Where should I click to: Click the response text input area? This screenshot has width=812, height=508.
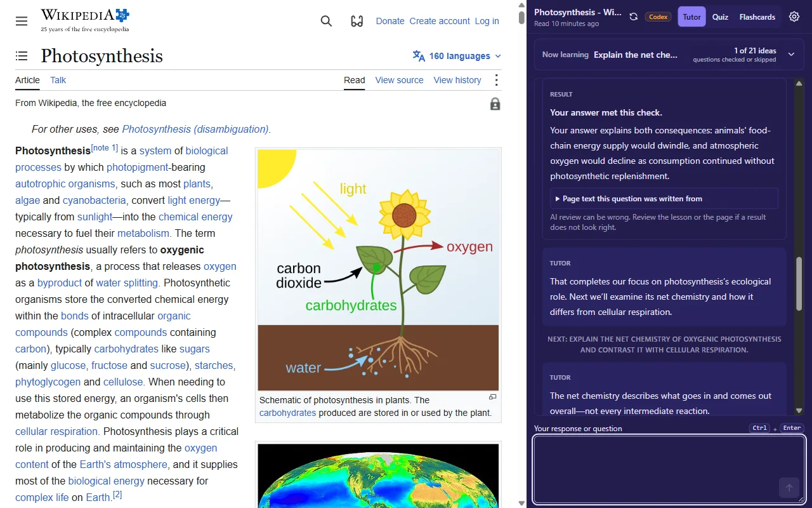click(669, 469)
